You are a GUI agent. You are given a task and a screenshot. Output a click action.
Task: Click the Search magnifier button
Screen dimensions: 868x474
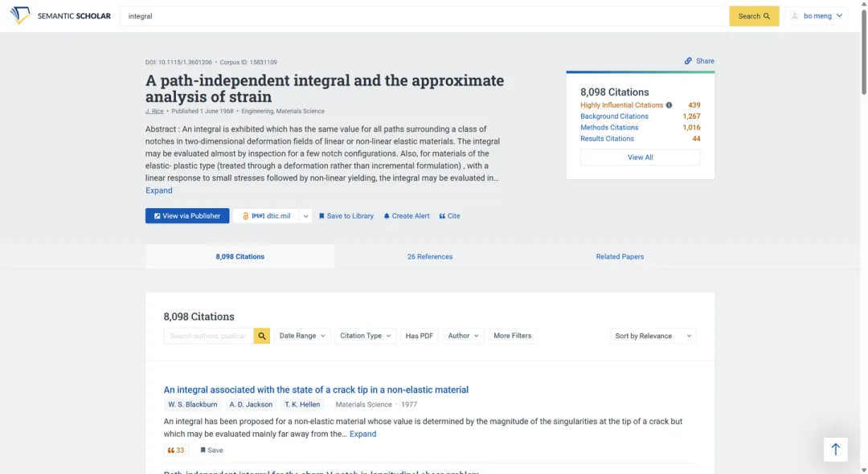[753, 15]
